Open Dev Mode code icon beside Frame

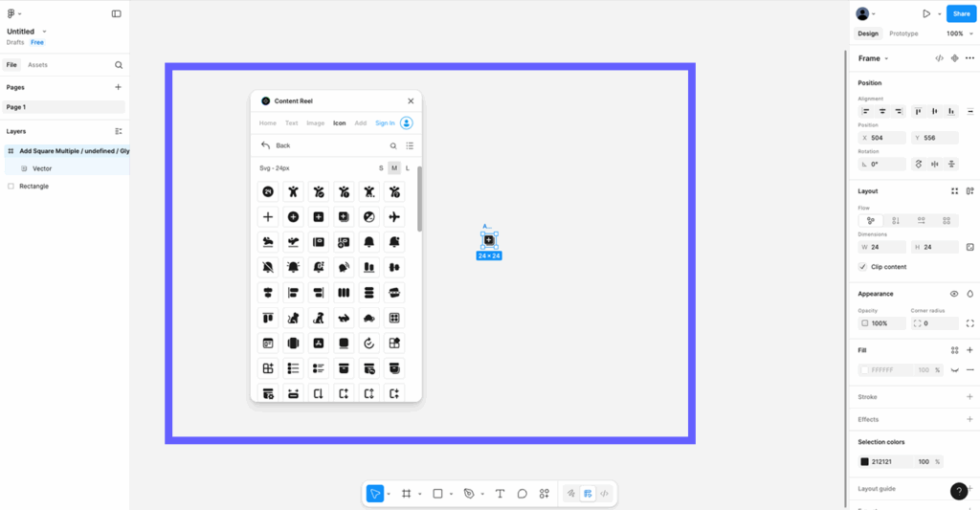tap(940, 58)
